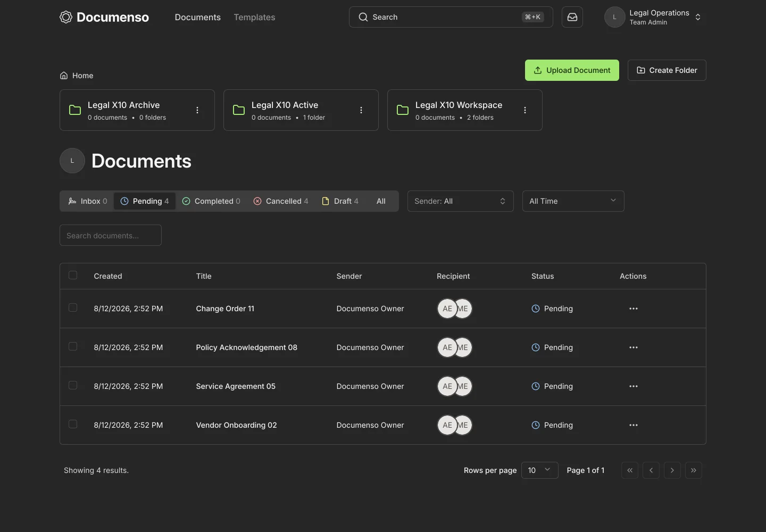Go to previous page of results

651,470
